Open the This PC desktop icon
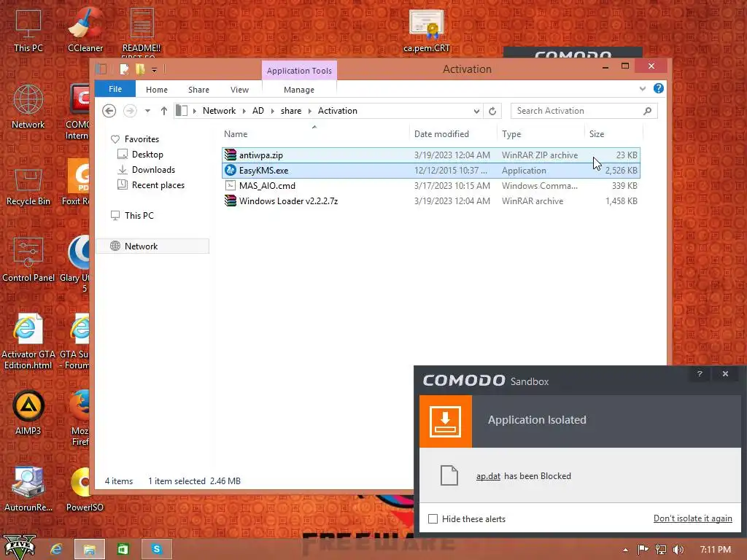This screenshot has height=560, width=747. [x=28, y=30]
